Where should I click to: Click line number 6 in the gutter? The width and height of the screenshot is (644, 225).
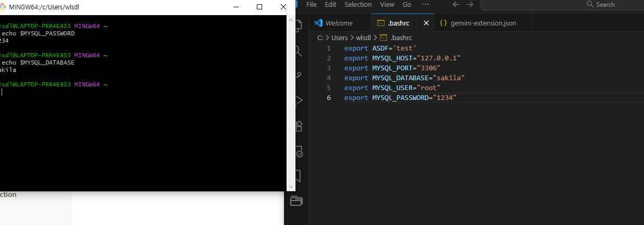328,97
